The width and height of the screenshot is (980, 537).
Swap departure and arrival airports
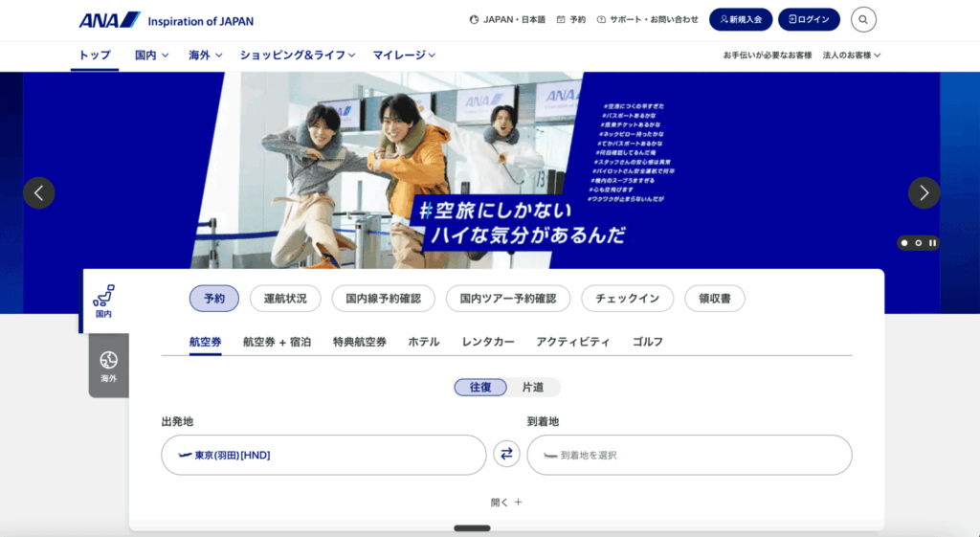pos(506,453)
